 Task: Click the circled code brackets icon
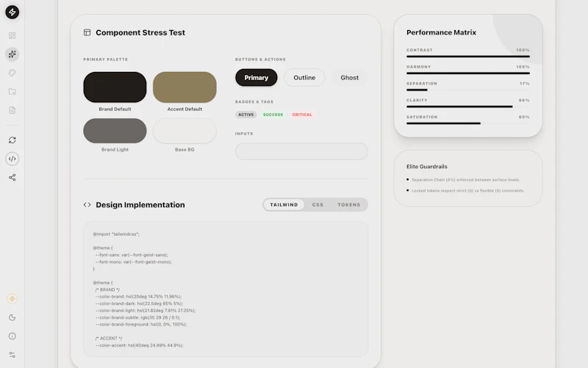coord(12,159)
